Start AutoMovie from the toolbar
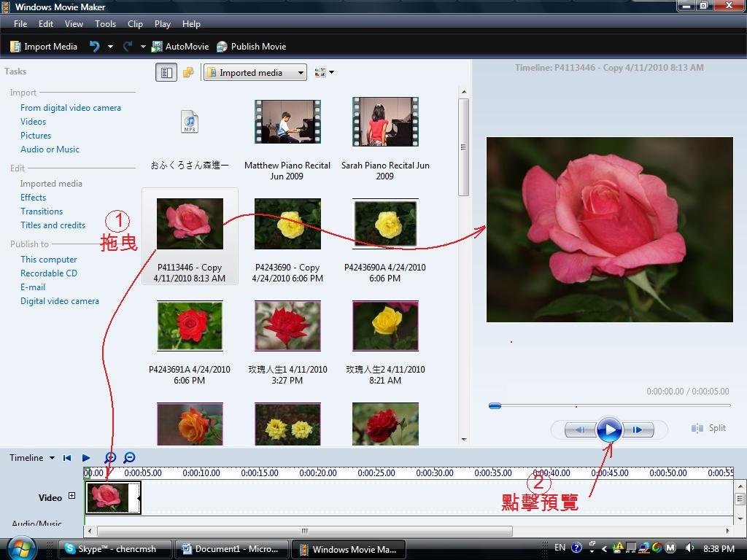The image size is (747, 560). click(180, 46)
